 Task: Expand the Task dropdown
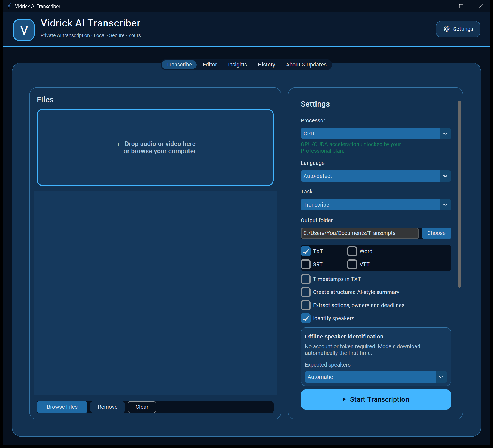[376, 205]
